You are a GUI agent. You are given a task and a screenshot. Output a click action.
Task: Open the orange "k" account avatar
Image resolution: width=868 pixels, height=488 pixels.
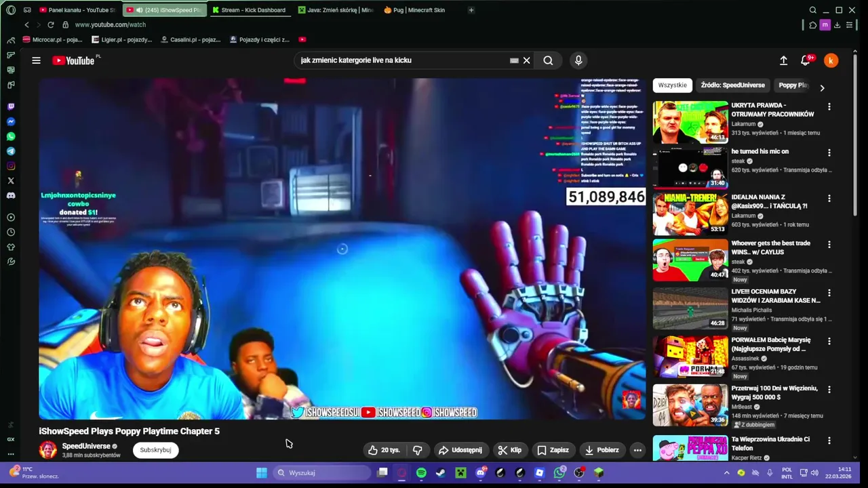pos(831,60)
